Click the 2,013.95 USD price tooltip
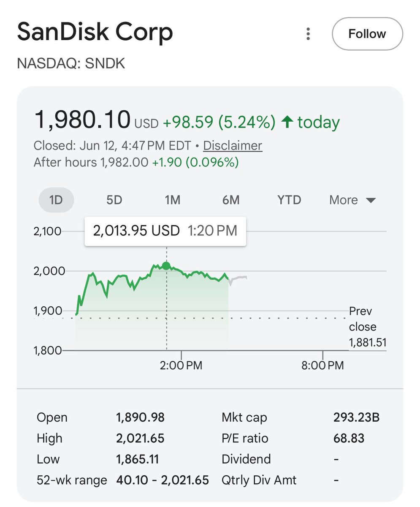This screenshot has width=420, height=507. coord(165,231)
